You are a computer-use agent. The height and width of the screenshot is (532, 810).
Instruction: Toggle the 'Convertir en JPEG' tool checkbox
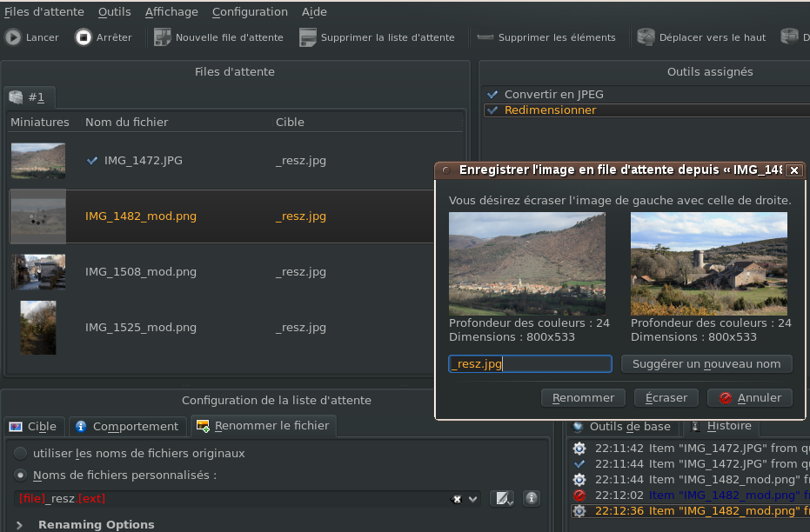[x=493, y=94]
